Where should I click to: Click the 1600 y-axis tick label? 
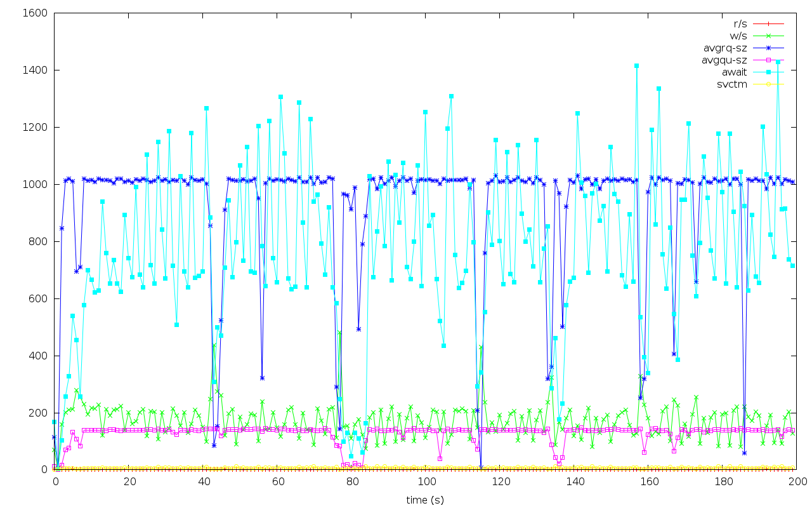coord(36,13)
